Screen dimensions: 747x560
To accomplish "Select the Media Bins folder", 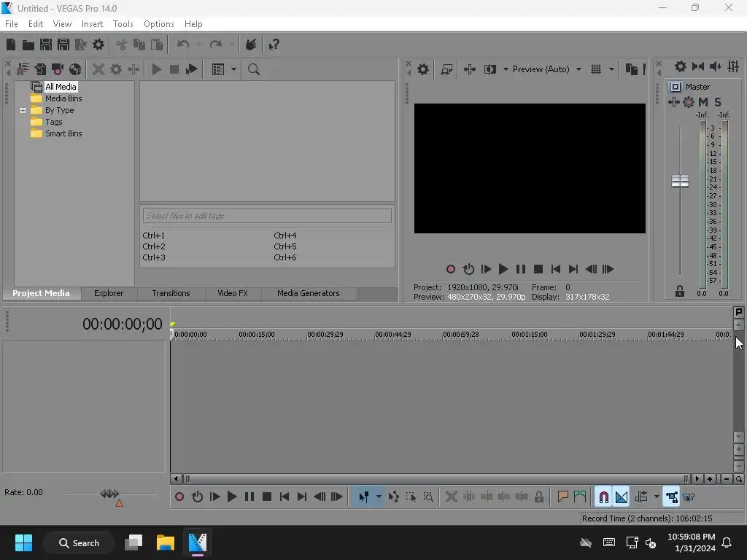I will click(x=63, y=98).
